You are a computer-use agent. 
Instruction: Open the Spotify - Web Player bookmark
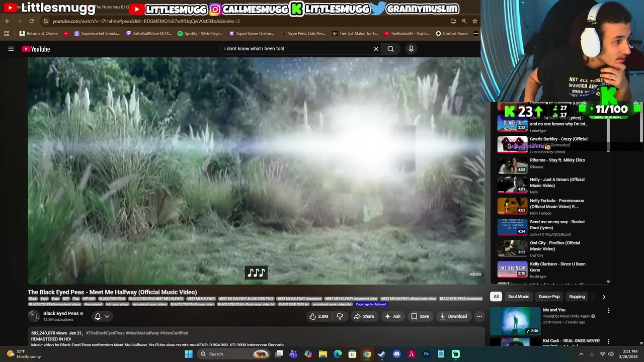coord(200,34)
